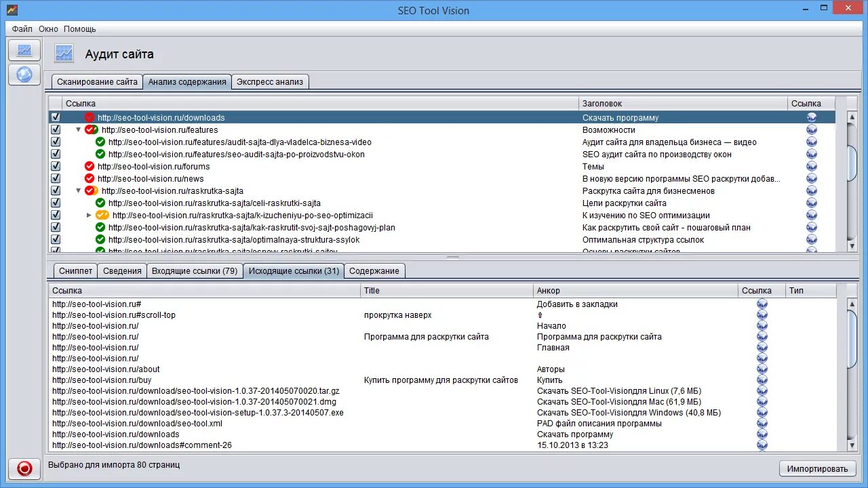Click the Аудит сайта header chart icon
This screenshot has height=488, width=868.
(64, 53)
